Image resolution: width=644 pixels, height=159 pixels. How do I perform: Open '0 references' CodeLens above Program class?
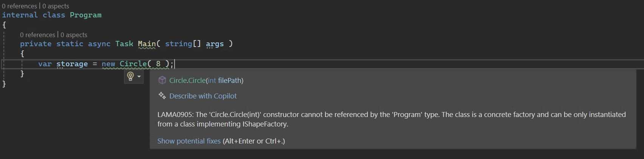tap(19, 6)
